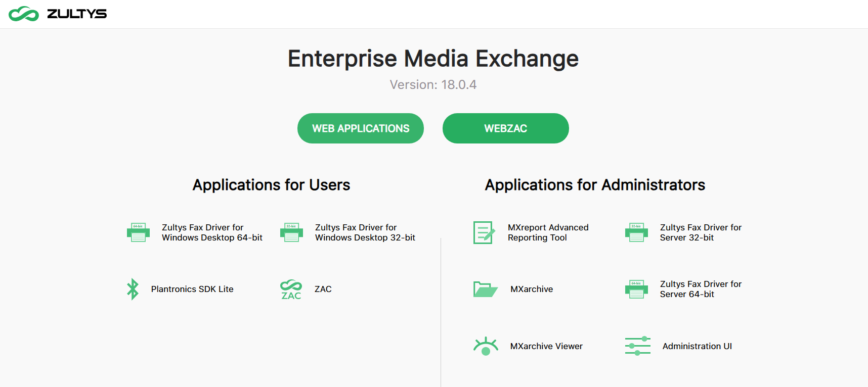Download Zultys Fax Driver for Server 64-bit
Screen dimensions: 868x387
[701, 289]
